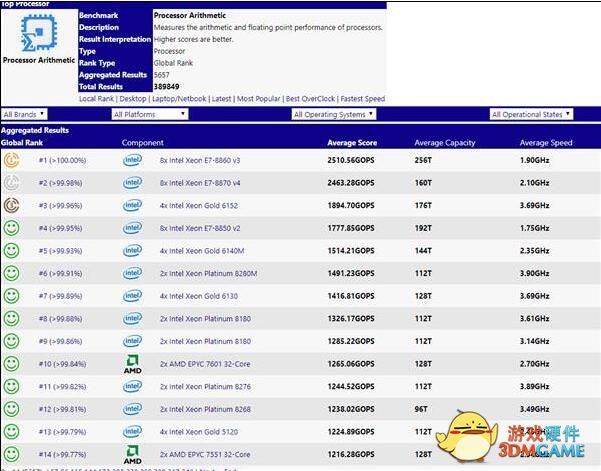Open 8x Intel Xeon E7-8860 v3 entry
The height and width of the screenshot is (471, 601).
tap(200, 160)
